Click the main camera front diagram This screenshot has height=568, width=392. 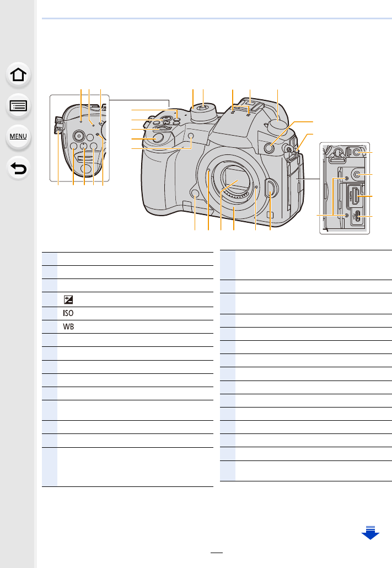[223, 163]
